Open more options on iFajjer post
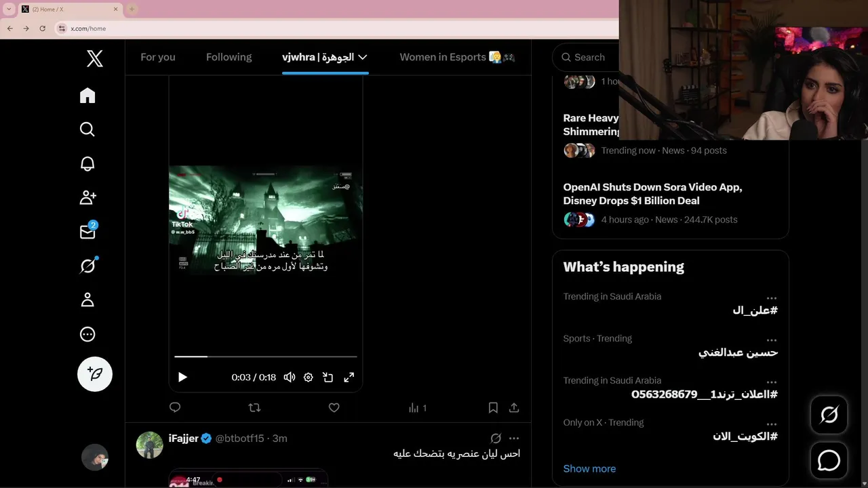Image resolution: width=868 pixels, height=488 pixels. (514, 439)
